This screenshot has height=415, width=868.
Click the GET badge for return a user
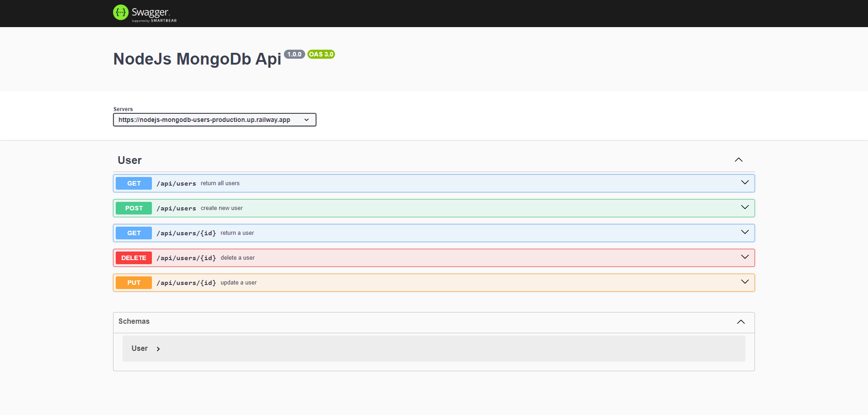(x=134, y=233)
